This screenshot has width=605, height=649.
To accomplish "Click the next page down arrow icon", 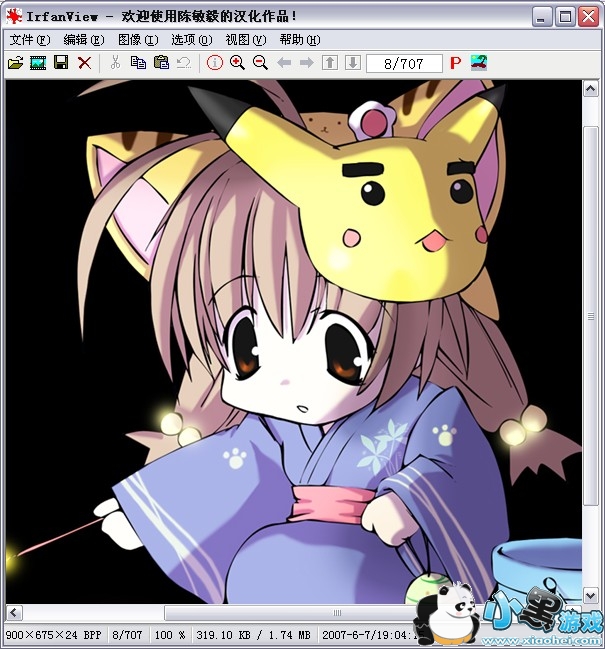I will [x=353, y=63].
